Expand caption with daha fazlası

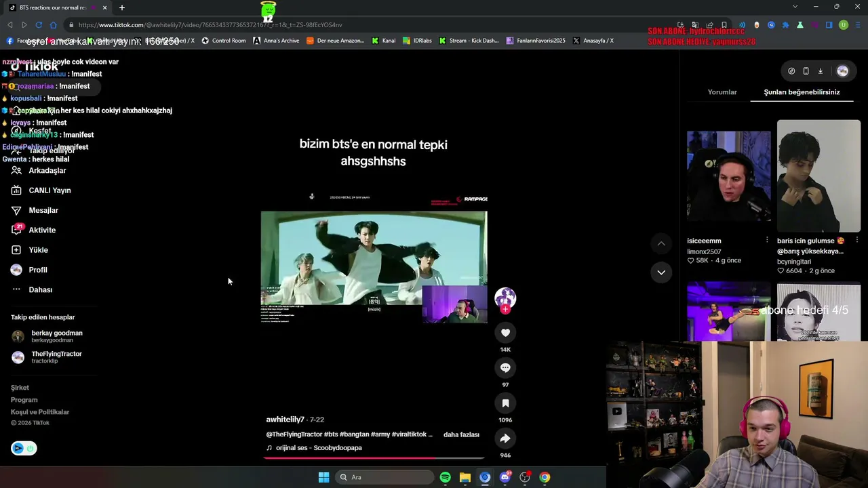461,434
